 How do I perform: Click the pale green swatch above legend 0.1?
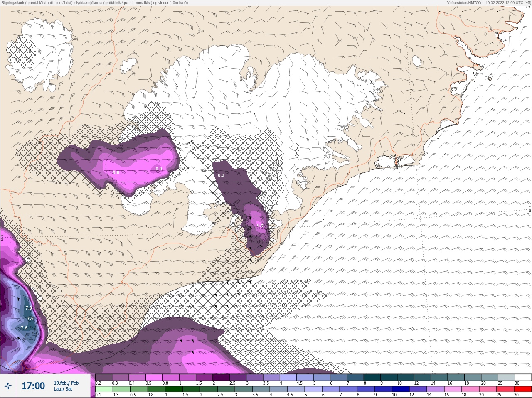point(103,389)
